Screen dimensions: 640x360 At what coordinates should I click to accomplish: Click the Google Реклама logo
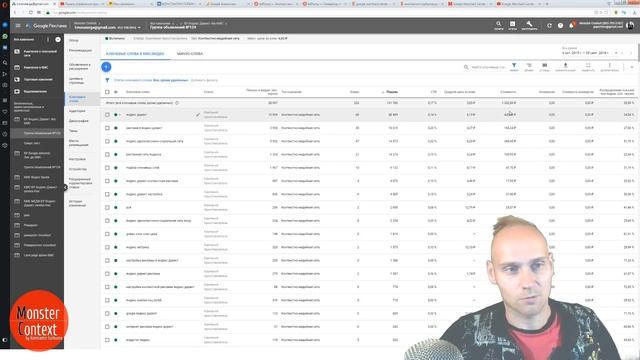point(46,26)
